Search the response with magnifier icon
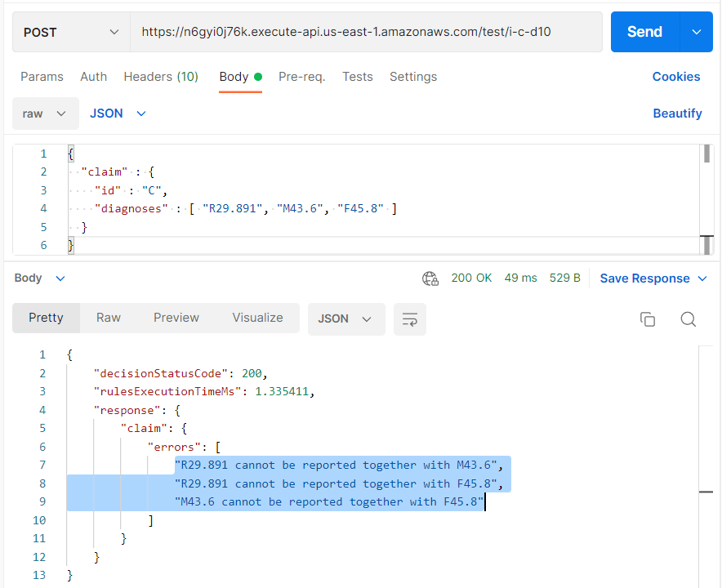The width and height of the screenshot is (722, 588). click(x=688, y=319)
